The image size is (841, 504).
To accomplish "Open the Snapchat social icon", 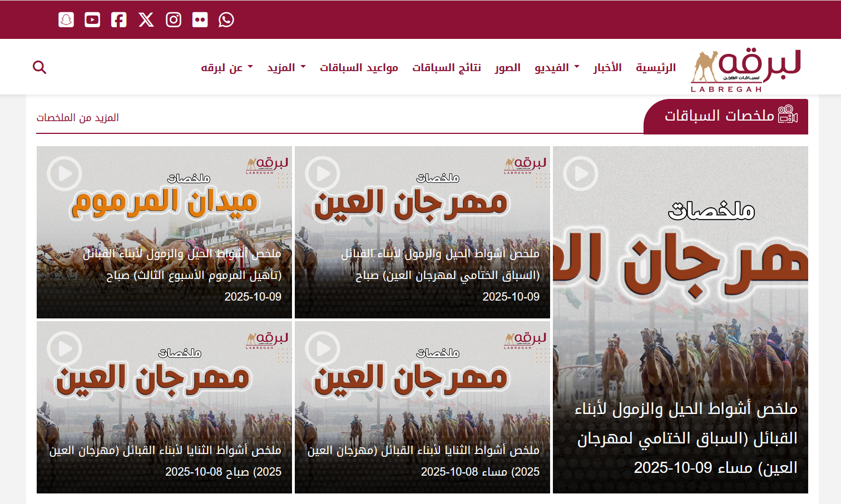I will coord(66,20).
